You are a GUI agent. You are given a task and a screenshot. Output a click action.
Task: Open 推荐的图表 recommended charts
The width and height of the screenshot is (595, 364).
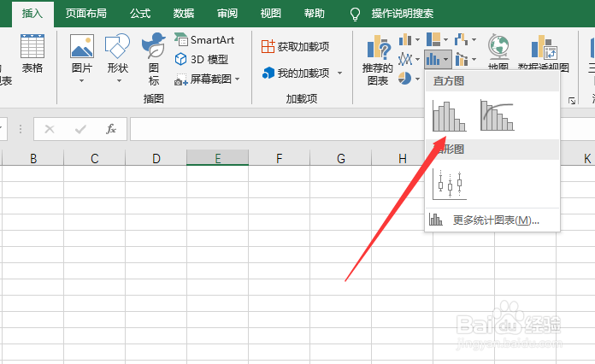[378, 60]
